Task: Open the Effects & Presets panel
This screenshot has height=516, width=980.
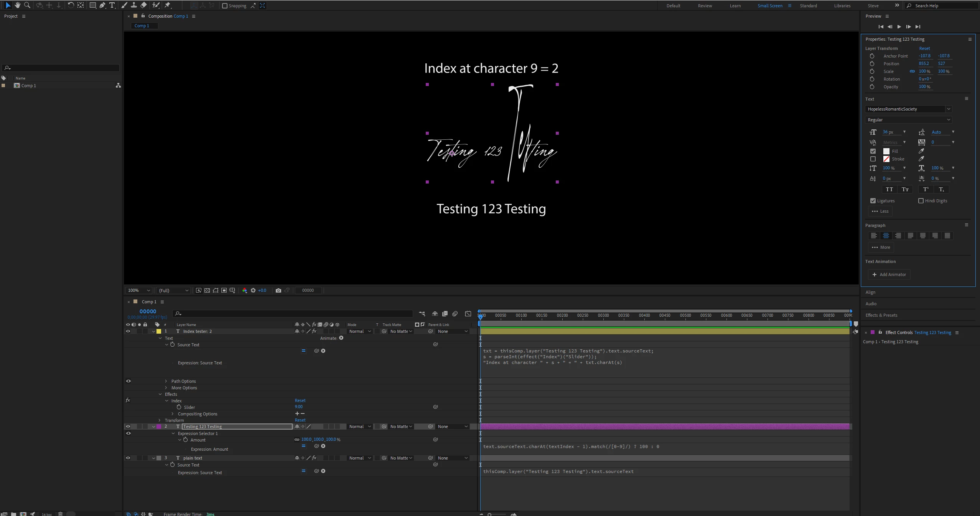Action: (x=881, y=315)
